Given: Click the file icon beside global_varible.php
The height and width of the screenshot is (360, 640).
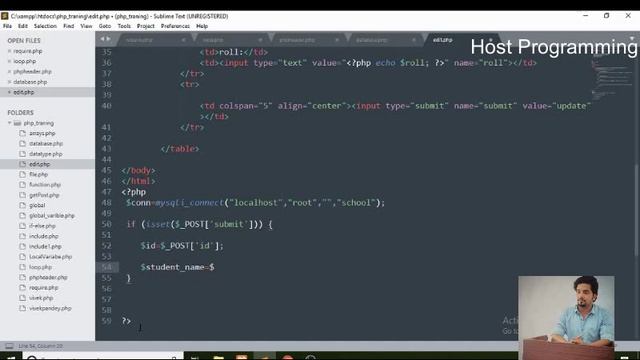Looking at the screenshot, I should tap(22, 216).
